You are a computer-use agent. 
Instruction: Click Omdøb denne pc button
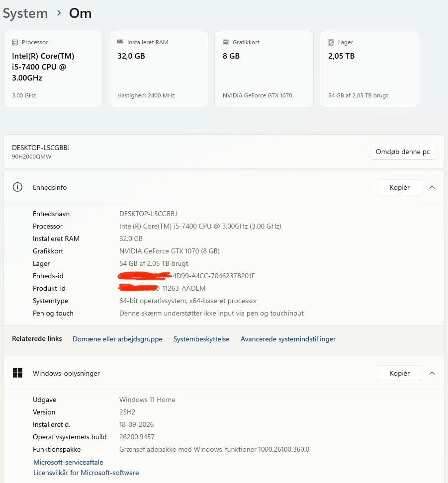[403, 152]
